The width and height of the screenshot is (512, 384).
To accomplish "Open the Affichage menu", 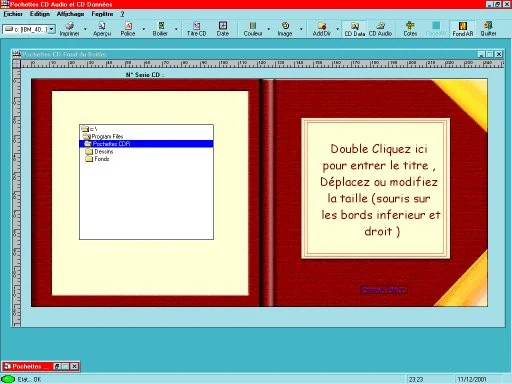I will pos(70,14).
